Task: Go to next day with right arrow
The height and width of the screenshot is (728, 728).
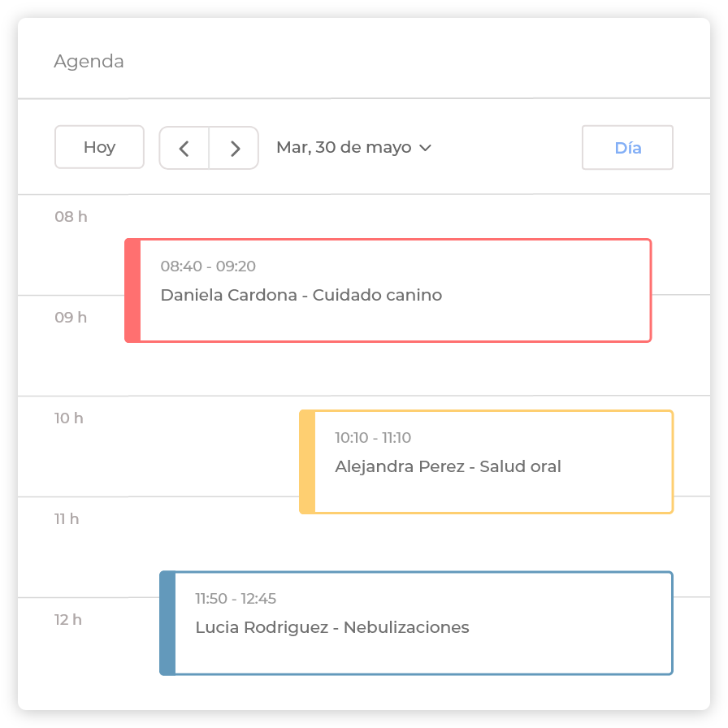Action: [235, 148]
